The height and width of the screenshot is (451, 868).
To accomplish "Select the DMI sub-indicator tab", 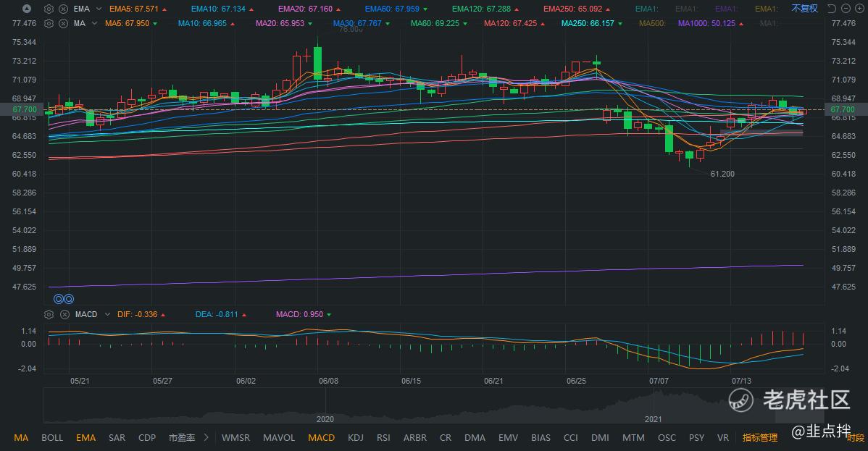I will (x=600, y=438).
